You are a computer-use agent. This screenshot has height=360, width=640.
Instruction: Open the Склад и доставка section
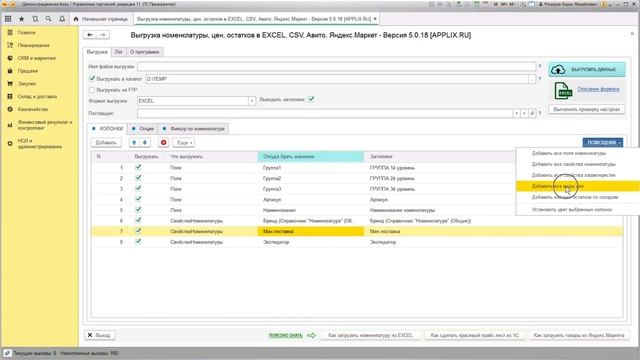[37, 96]
